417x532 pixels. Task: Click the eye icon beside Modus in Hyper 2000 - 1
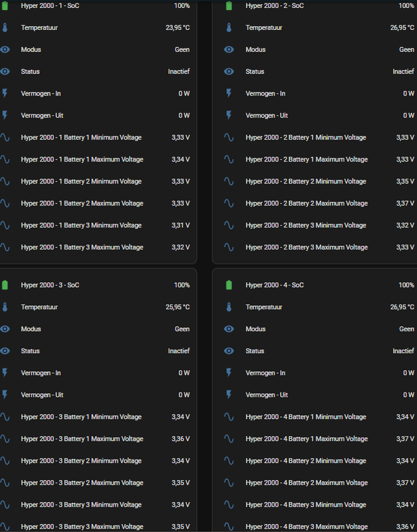[5, 50]
